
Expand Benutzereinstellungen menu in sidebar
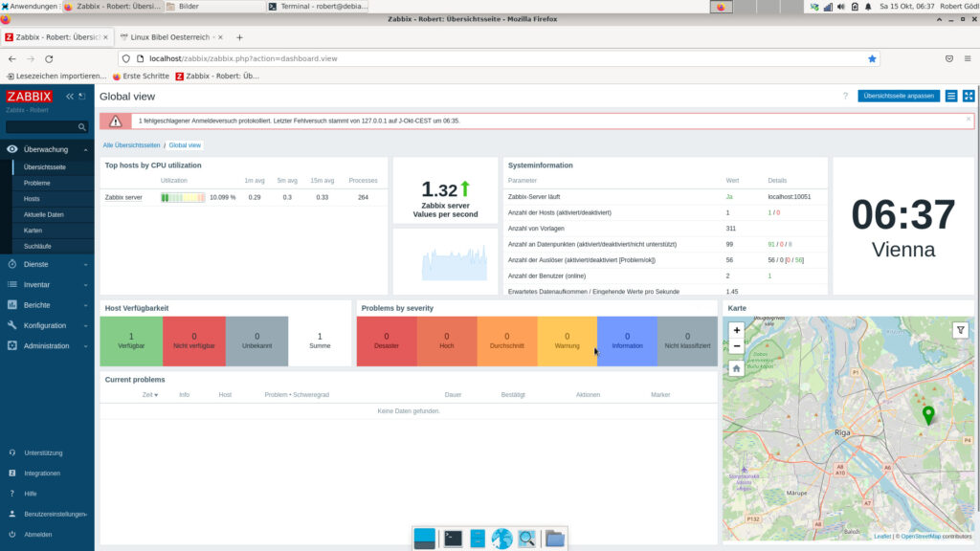(x=47, y=514)
